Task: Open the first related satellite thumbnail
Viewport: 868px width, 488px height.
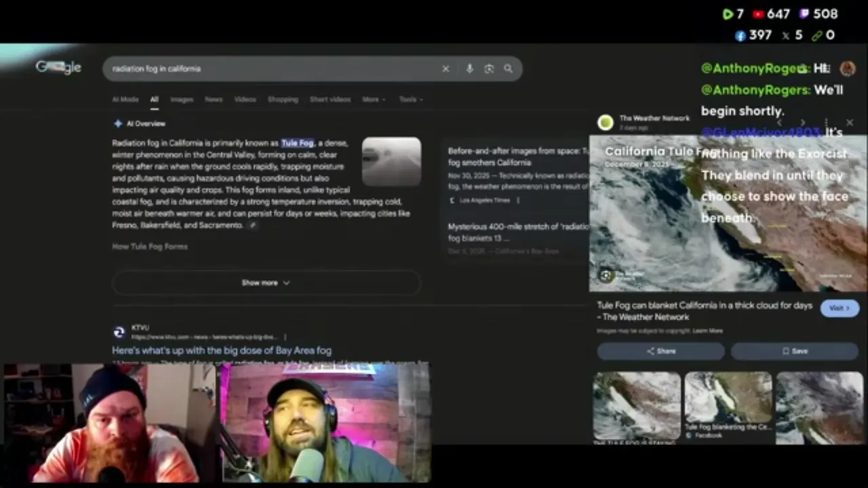Action: [637, 405]
